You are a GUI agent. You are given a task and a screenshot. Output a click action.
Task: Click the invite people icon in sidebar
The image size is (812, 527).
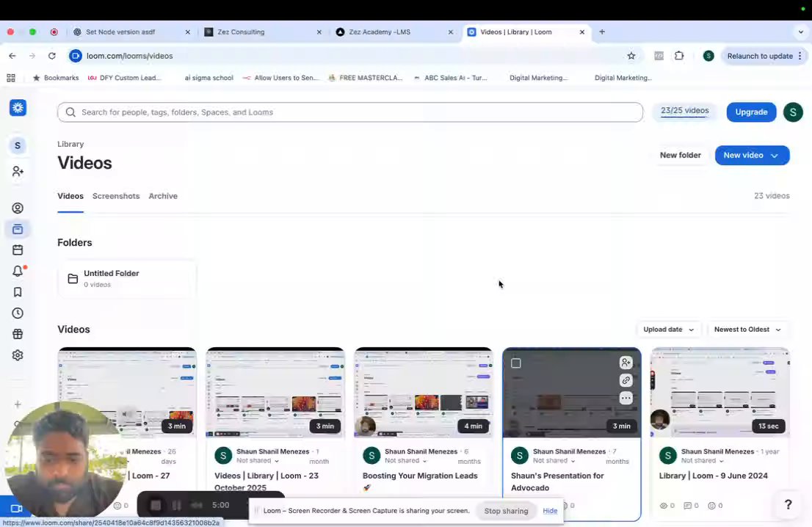click(18, 171)
